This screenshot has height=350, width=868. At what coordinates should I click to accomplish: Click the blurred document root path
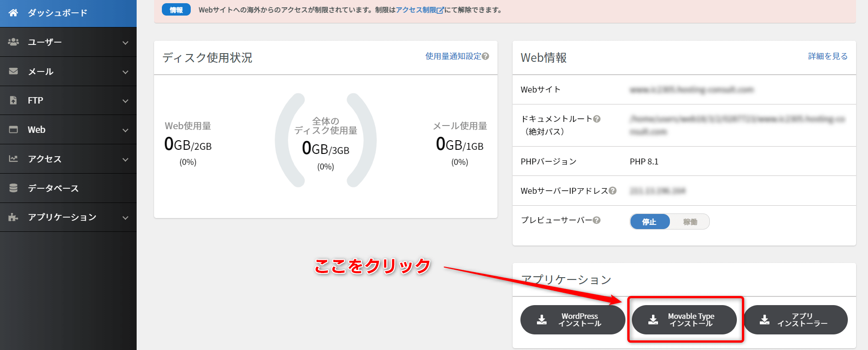(x=737, y=125)
